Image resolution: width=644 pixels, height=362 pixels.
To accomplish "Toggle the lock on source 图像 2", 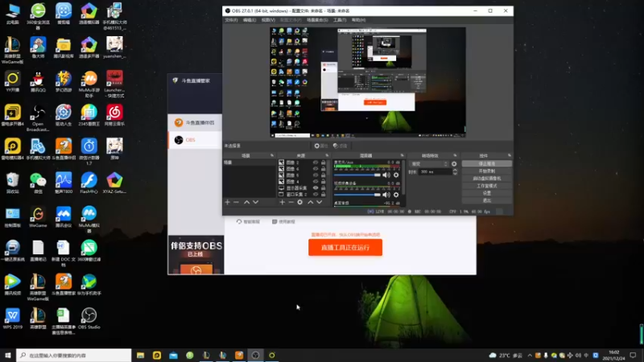I will click(324, 162).
